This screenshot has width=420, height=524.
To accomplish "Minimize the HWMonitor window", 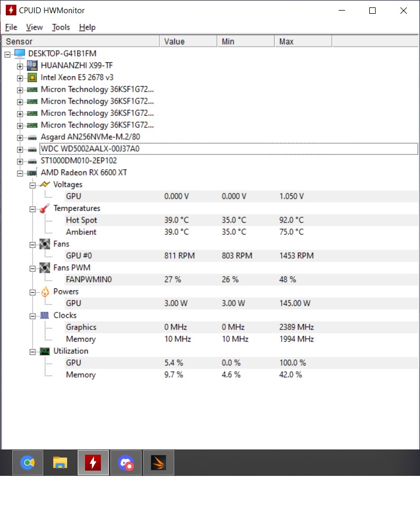I will point(341,11).
